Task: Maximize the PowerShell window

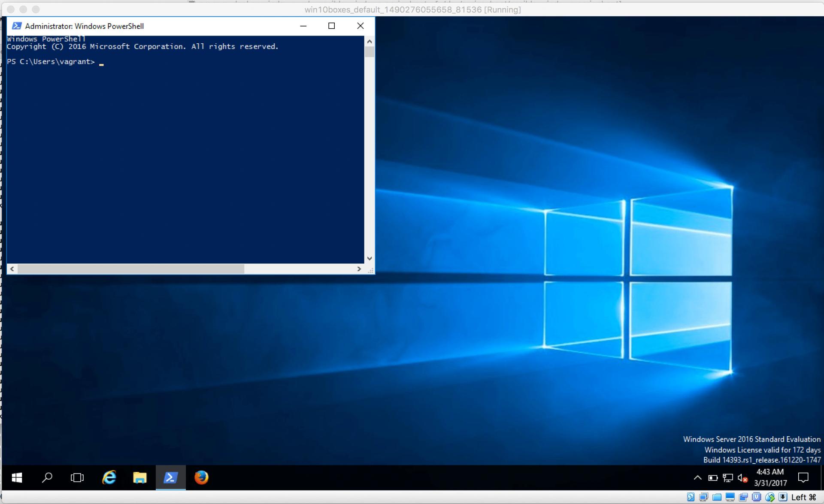Action: tap(331, 26)
